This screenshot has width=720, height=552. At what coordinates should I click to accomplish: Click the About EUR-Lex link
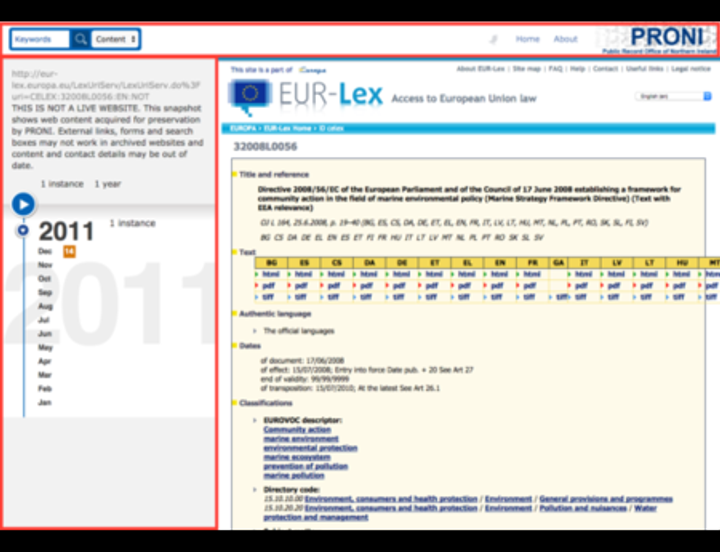coord(480,69)
